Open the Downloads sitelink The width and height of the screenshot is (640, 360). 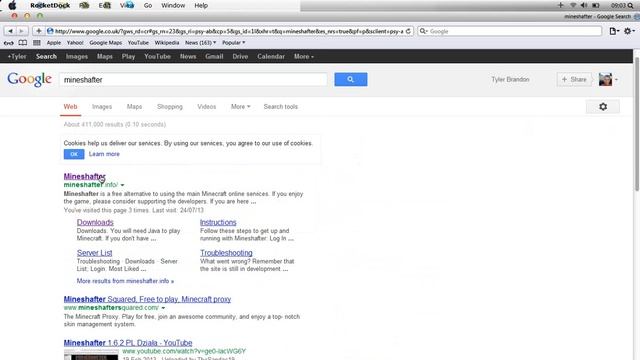pos(95,222)
